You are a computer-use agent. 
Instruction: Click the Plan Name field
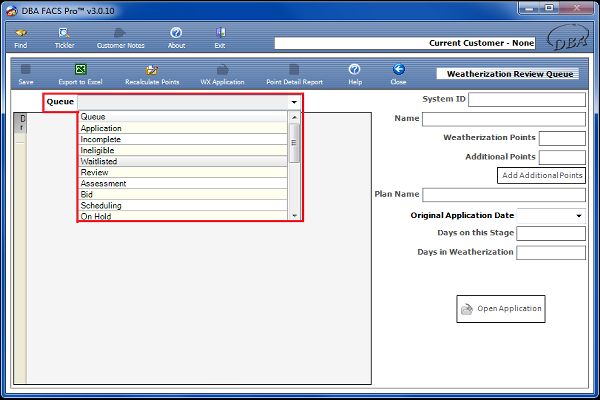(504, 194)
